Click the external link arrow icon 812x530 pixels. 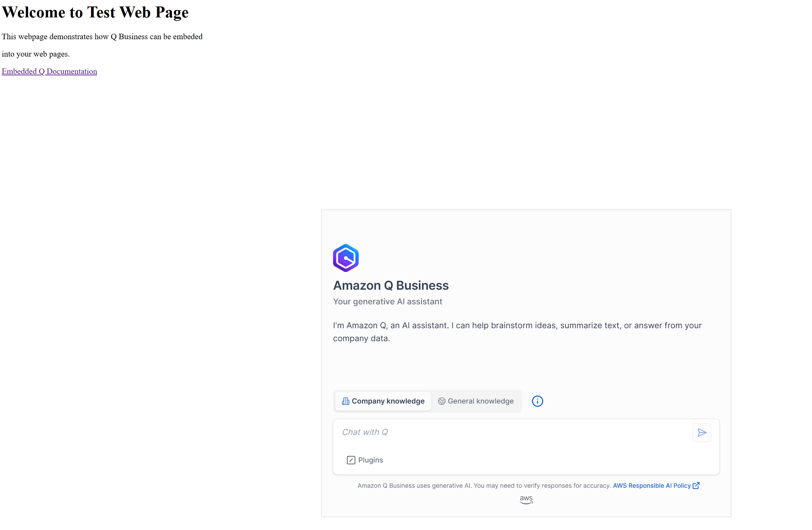coord(696,485)
